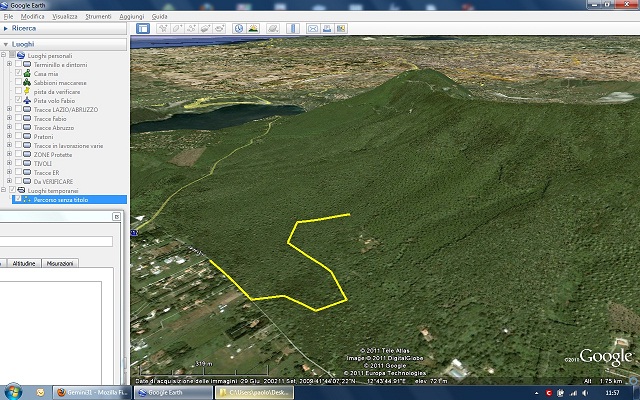The image size is (640, 400).
Task: Toggle the Luoghi temporanei checkbox
Action: tap(12, 190)
